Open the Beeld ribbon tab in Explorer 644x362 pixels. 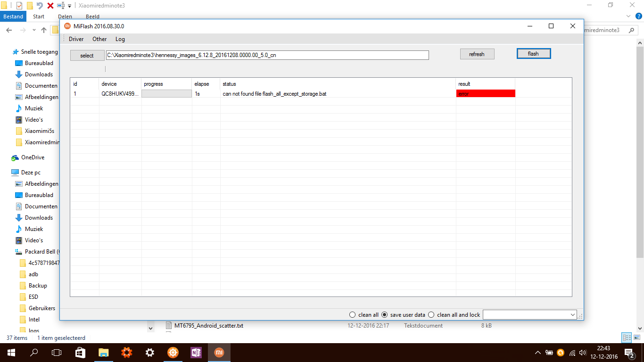(x=93, y=16)
